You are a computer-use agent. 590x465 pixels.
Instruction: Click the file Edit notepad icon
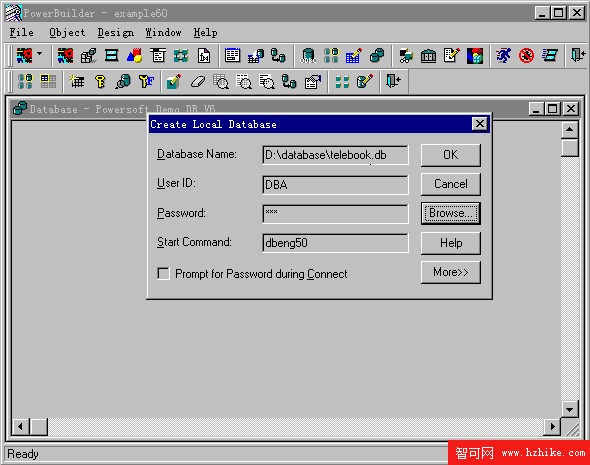(452, 56)
